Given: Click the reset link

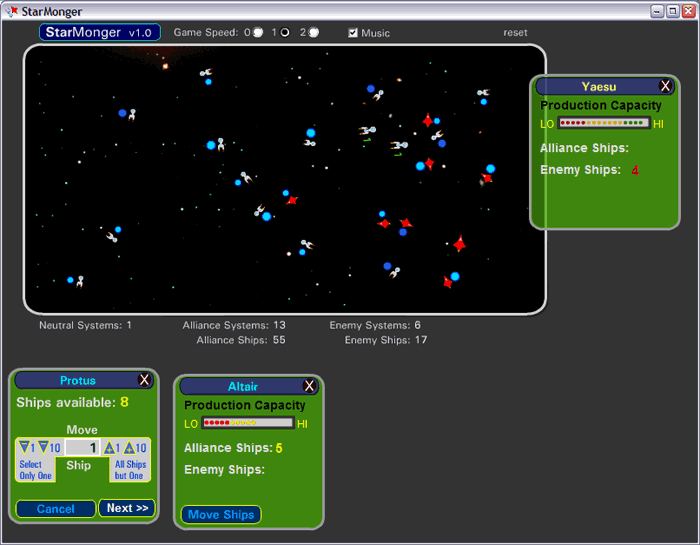Looking at the screenshot, I should click(515, 33).
